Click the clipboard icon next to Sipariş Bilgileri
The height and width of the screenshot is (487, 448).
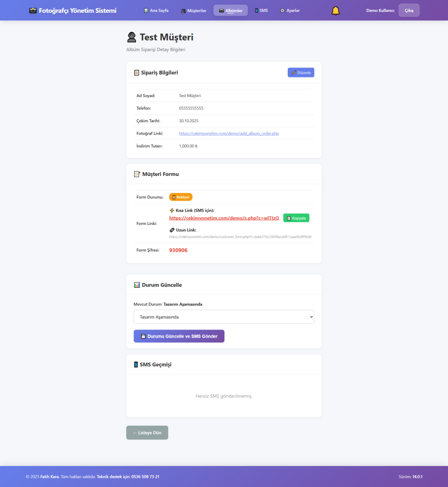[x=137, y=73]
